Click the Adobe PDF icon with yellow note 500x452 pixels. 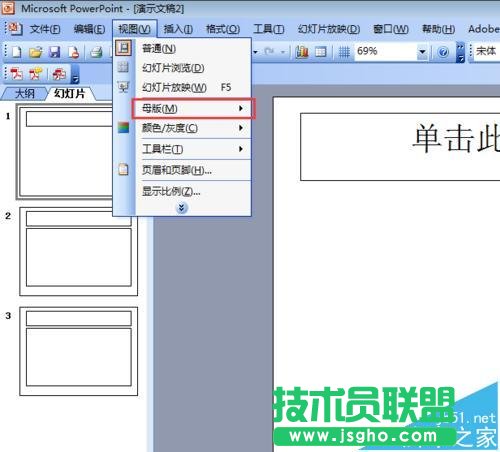coord(35,74)
